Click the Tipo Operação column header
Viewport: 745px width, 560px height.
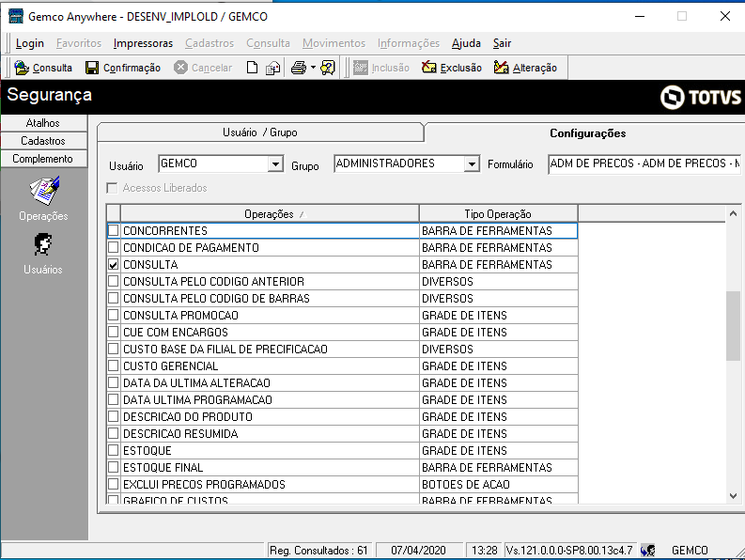[x=498, y=214]
